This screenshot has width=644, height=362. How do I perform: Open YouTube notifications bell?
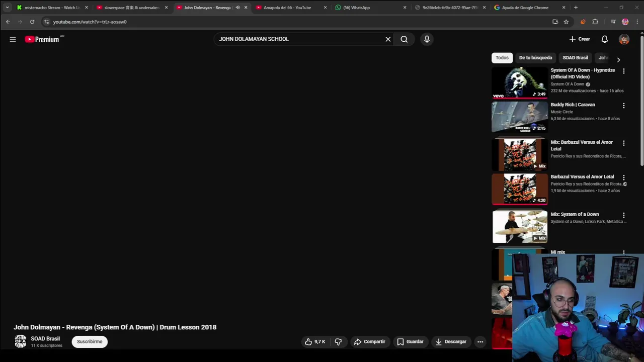pos(605,39)
